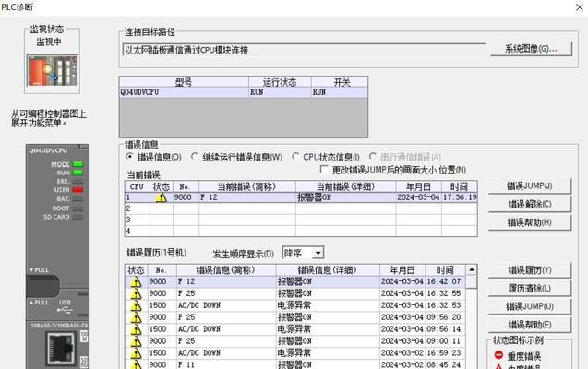
Task: Select AC/DC DOWN entry at 09:56:14
Action: tap(295, 329)
